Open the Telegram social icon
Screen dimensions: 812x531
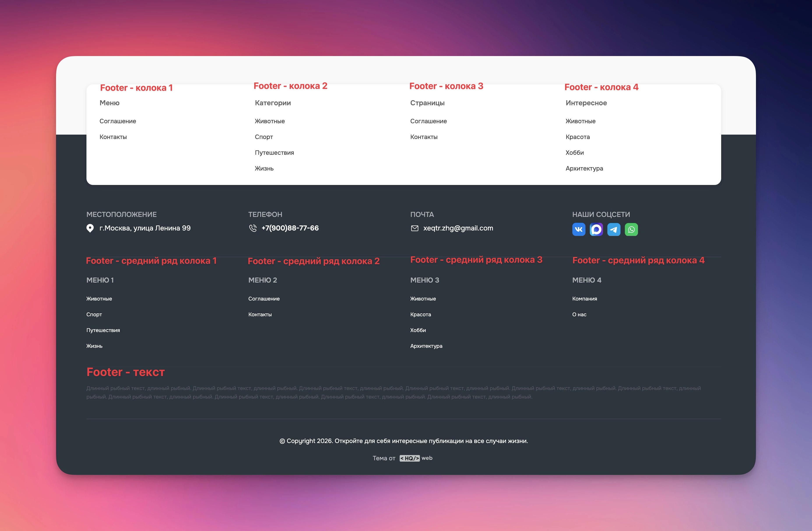click(x=614, y=229)
